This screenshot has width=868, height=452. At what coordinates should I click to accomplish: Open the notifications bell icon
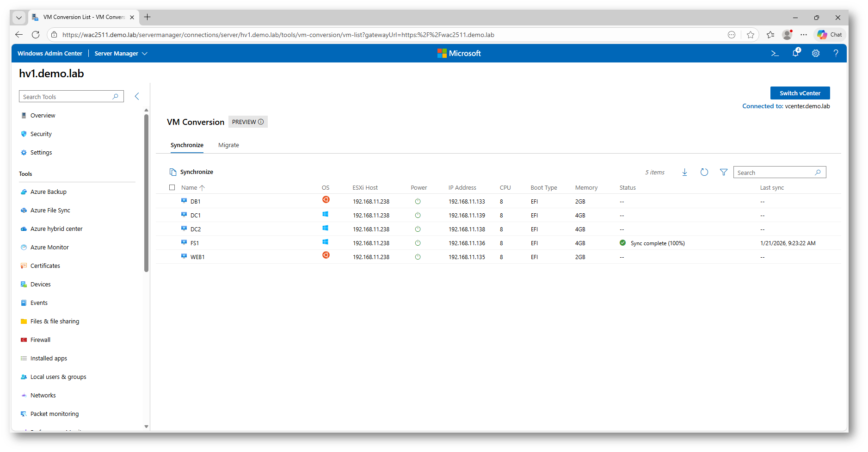795,53
